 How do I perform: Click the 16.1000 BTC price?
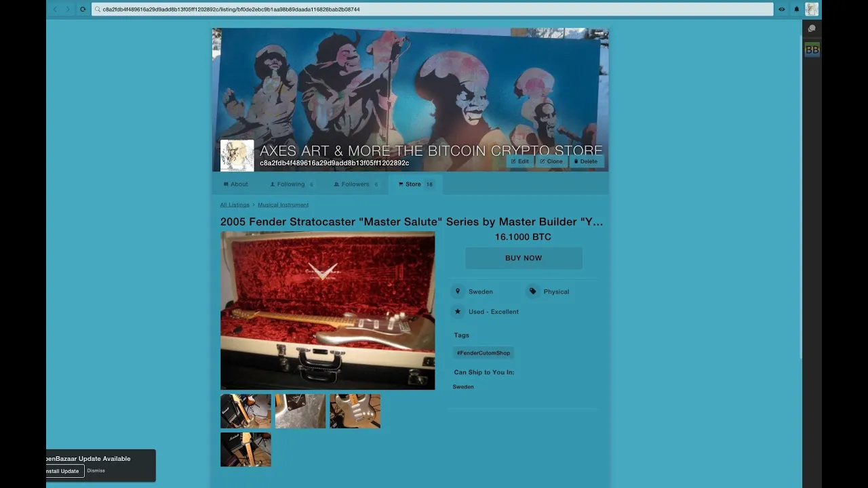click(523, 237)
